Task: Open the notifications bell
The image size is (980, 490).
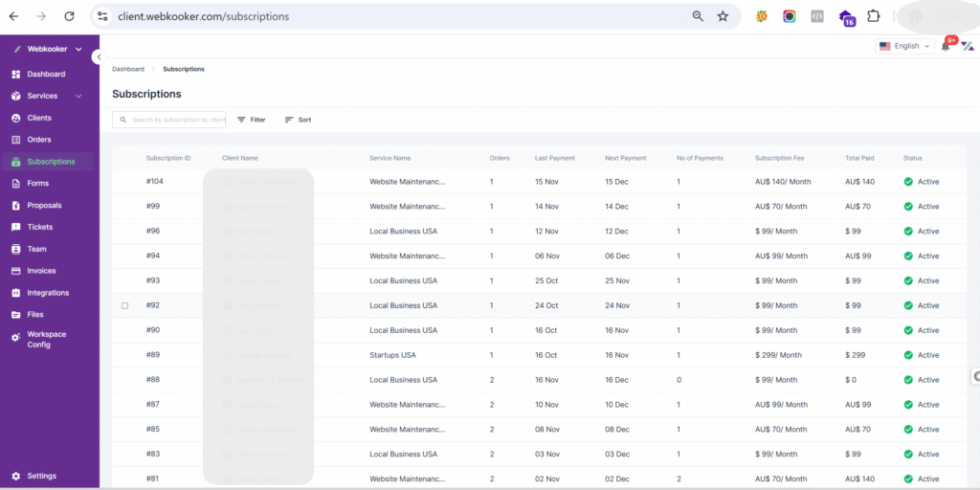Action: pyautogui.click(x=945, y=47)
